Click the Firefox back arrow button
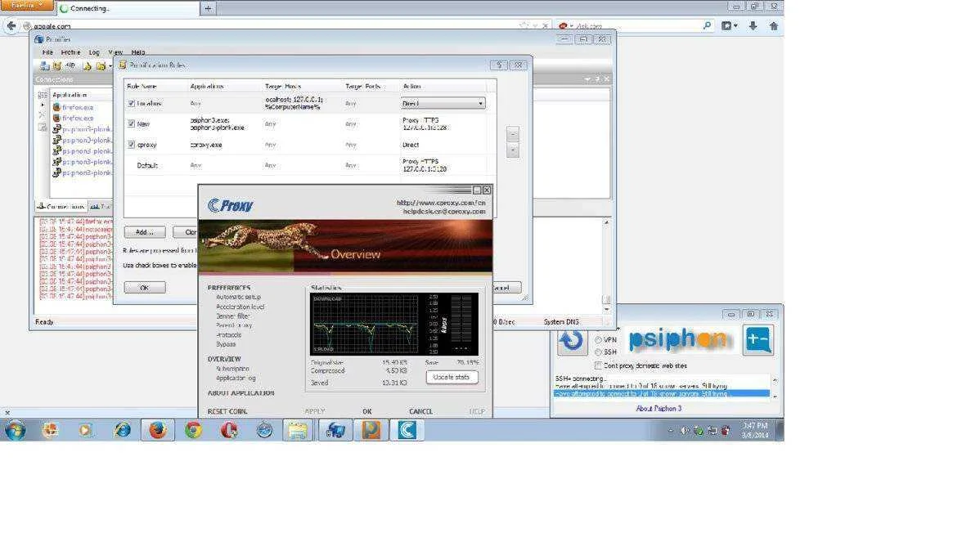Image resolution: width=980 pixels, height=551 pixels. 11,25
